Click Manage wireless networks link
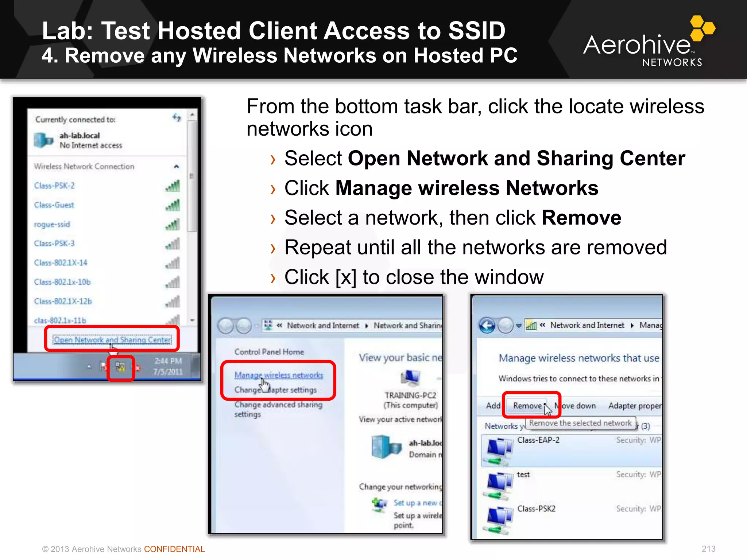 coord(279,375)
